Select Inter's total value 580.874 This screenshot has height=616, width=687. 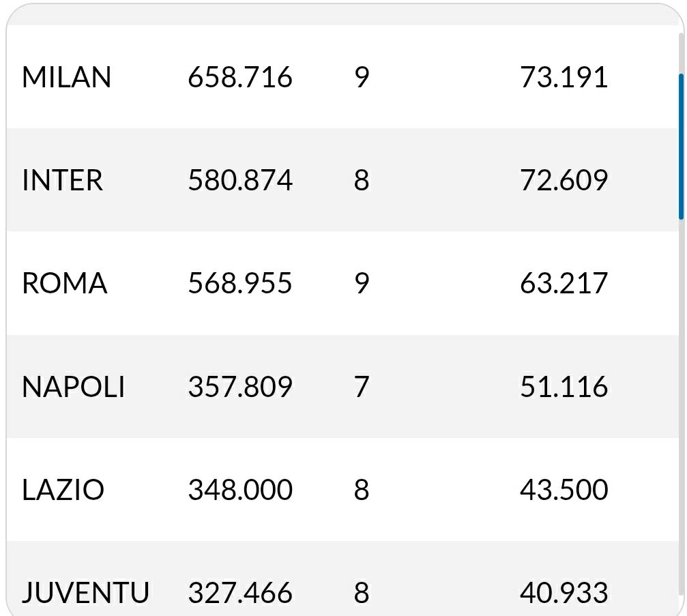point(240,181)
